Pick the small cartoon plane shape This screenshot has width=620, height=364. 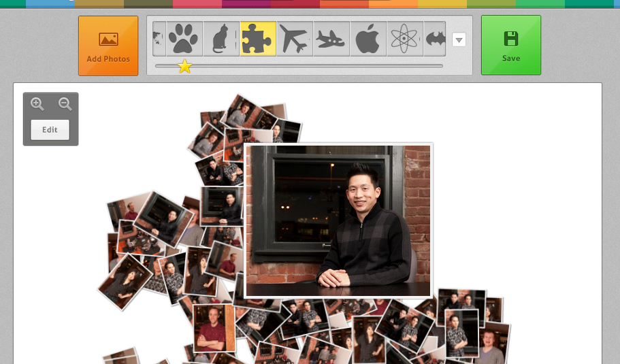click(x=331, y=39)
